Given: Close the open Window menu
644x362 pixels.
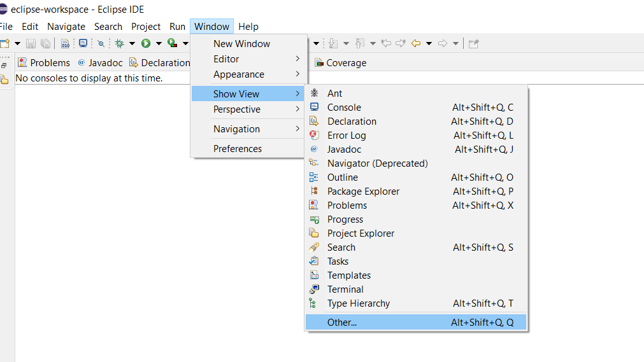Looking at the screenshot, I should coord(212,27).
